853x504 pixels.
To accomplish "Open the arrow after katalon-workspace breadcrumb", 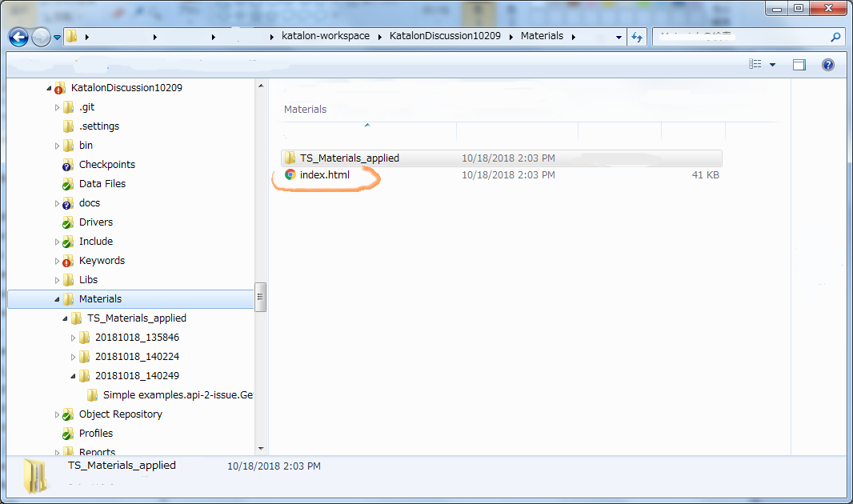I will coord(379,37).
